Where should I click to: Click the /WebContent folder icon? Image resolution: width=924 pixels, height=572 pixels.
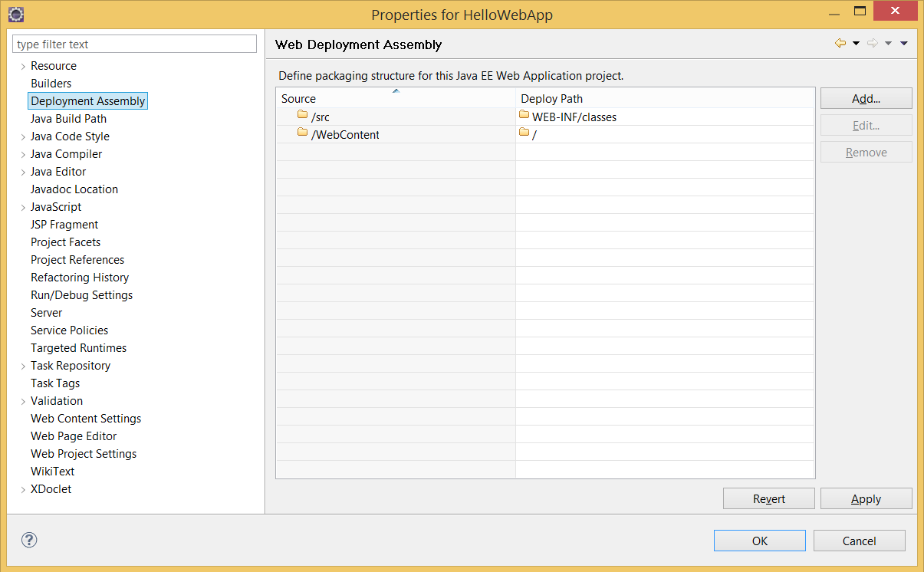coord(302,133)
